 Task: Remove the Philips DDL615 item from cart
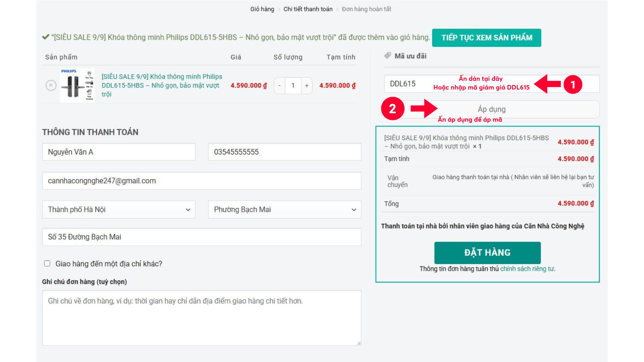pyautogui.click(x=51, y=85)
